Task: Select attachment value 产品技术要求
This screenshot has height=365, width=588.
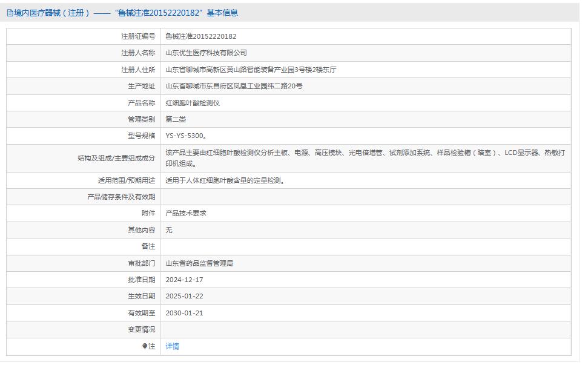Action: coord(186,213)
